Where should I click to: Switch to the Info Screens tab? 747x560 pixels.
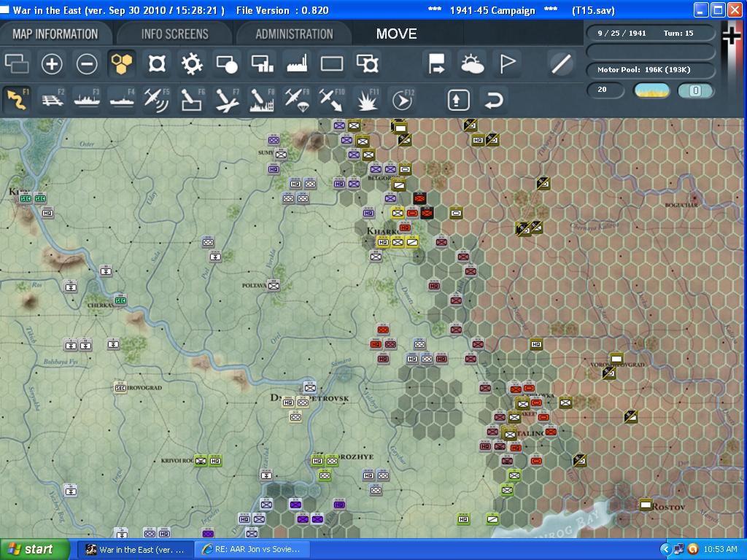(175, 34)
